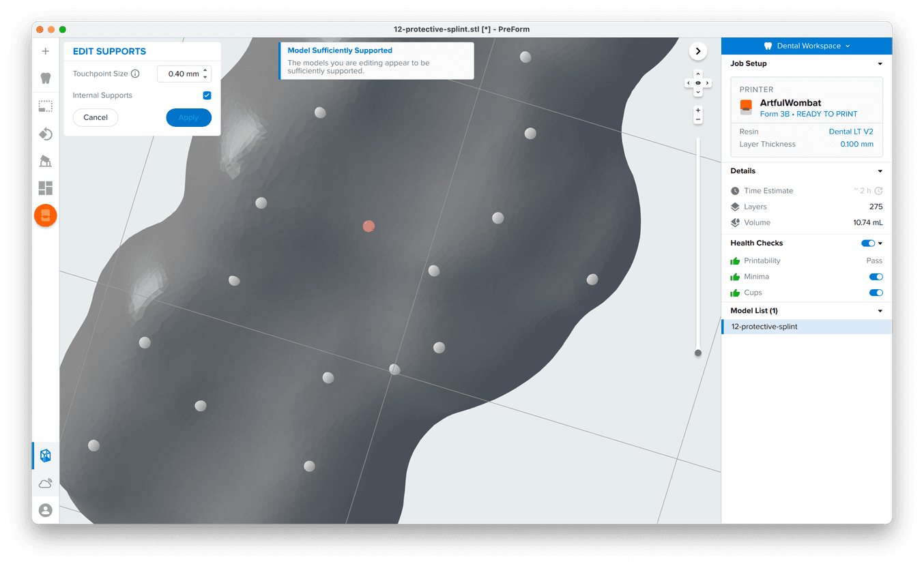The image size is (924, 566).
Task: Click the orange Supports tool button
Action: (x=46, y=215)
